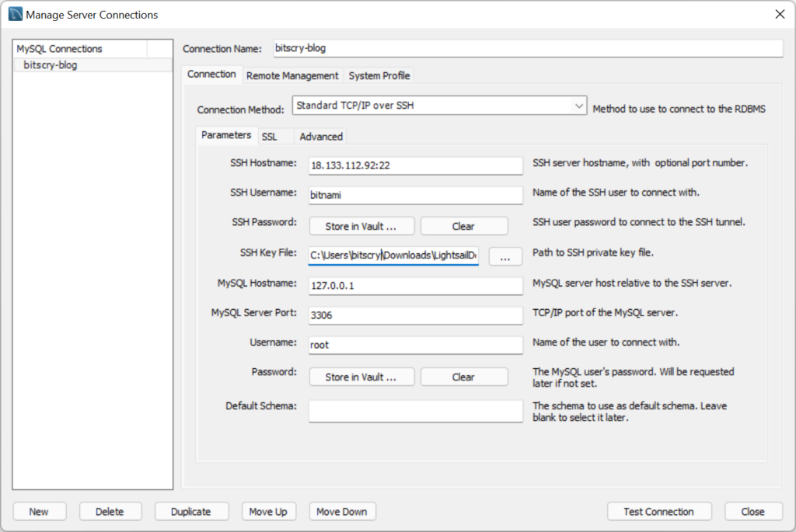The width and height of the screenshot is (796, 532).
Task: Select the Parameters sub-tab
Action: [x=226, y=135]
